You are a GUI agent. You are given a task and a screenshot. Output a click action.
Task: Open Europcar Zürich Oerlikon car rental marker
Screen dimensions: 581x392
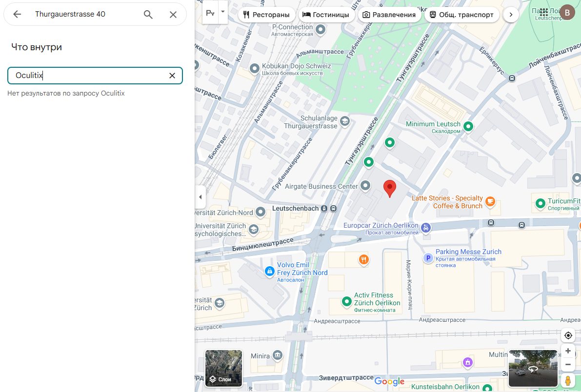pyautogui.click(x=426, y=228)
